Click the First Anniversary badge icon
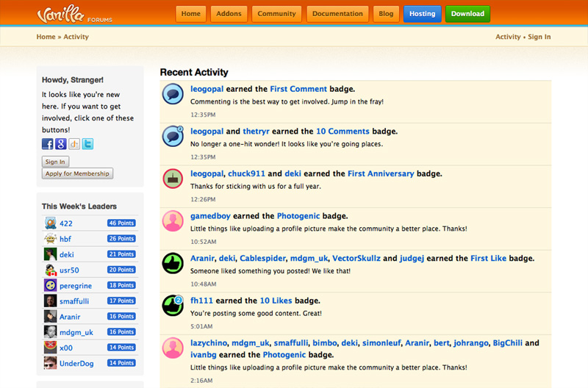588x388 pixels. pos(173,179)
